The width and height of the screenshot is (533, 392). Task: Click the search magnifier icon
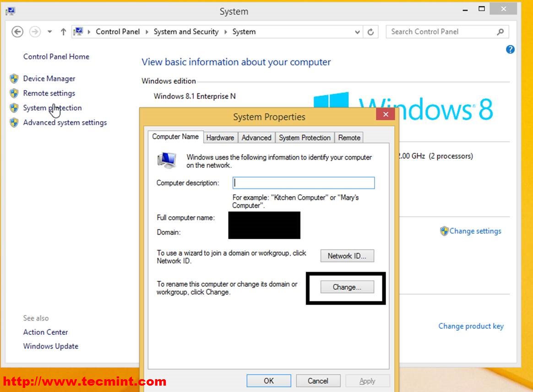click(500, 32)
